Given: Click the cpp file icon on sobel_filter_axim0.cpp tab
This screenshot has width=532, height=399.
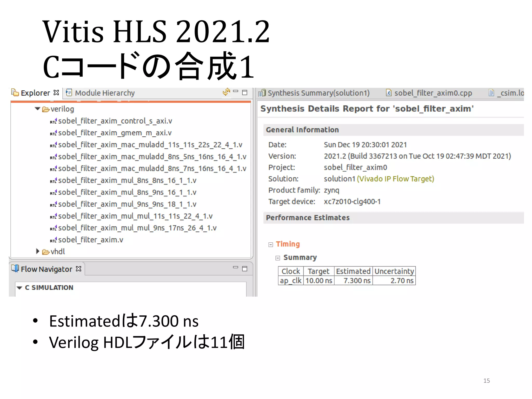Looking at the screenshot, I should [x=389, y=92].
